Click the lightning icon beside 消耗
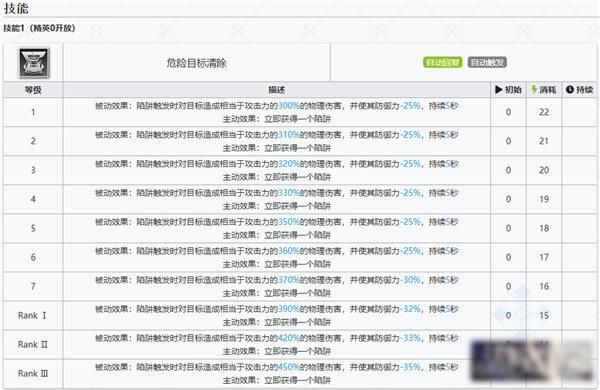The width and height of the screenshot is (600, 390). click(534, 90)
